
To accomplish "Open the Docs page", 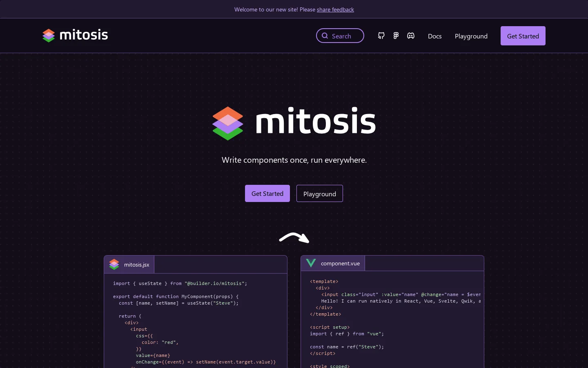I will click(x=435, y=36).
